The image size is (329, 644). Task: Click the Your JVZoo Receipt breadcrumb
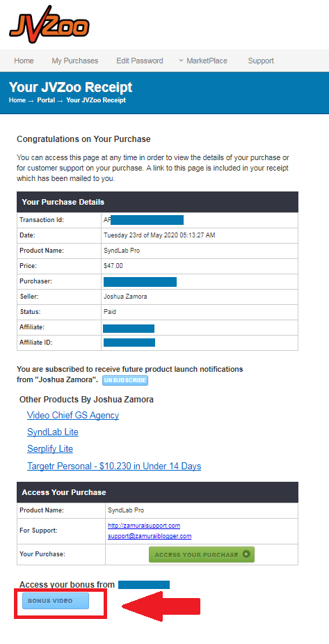[96, 100]
